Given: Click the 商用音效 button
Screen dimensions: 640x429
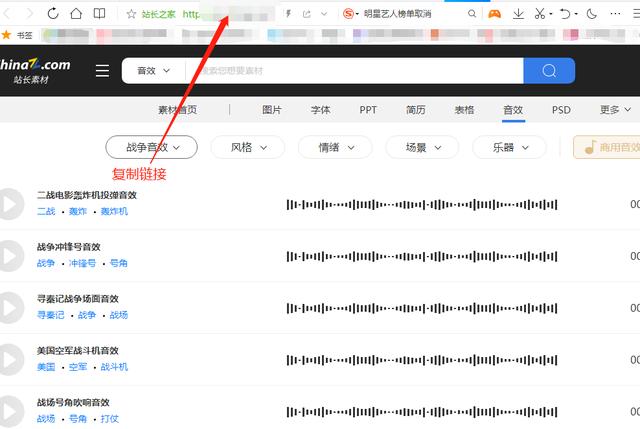Looking at the screenshot, I should [608, 147].
